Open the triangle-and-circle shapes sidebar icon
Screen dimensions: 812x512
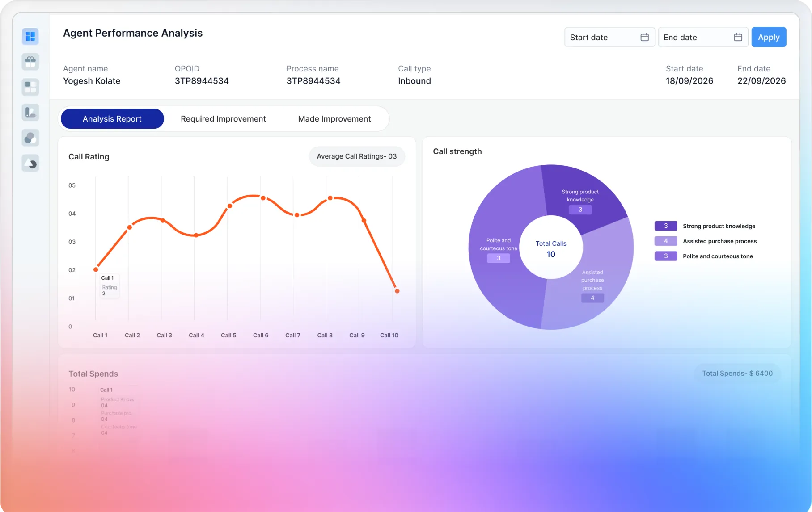(30, 163)
